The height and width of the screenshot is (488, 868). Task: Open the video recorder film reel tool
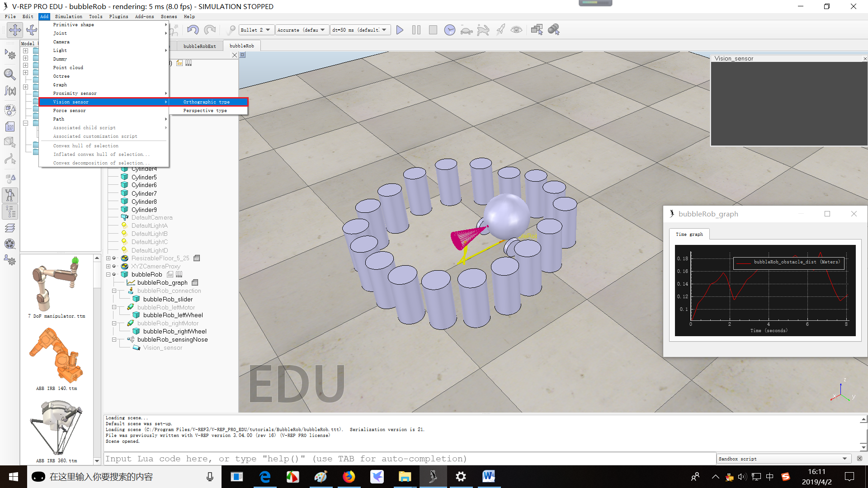10,244
